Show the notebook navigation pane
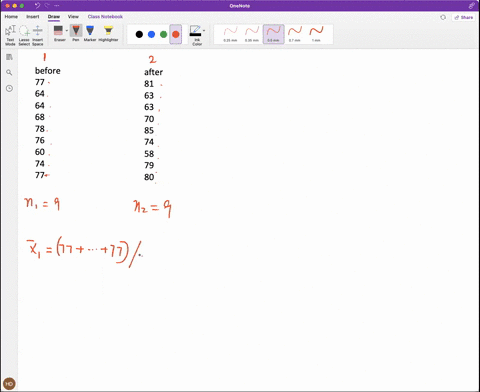 [x=9, y=57]
